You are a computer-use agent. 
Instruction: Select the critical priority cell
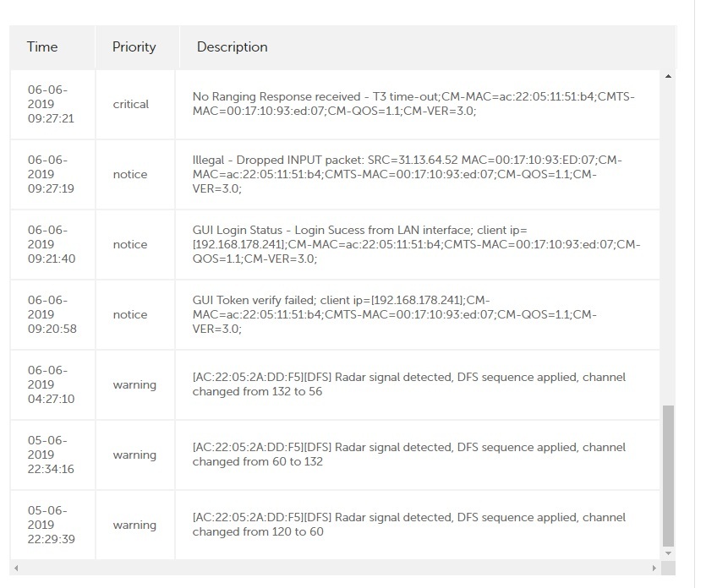pyautogui.click(x=131, y=105)
